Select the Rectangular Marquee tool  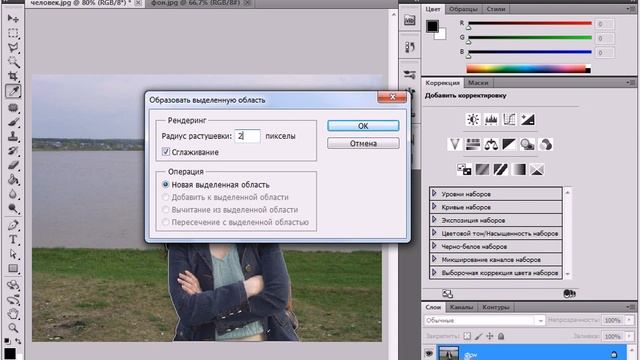click(13, 33)
